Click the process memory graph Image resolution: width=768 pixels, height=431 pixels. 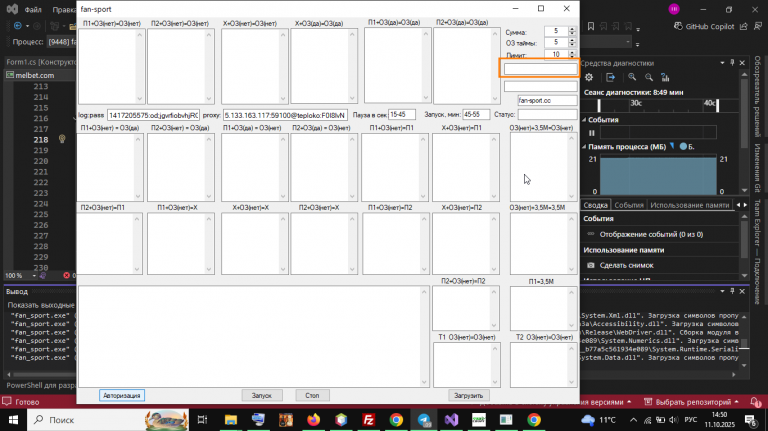point(658,175)
